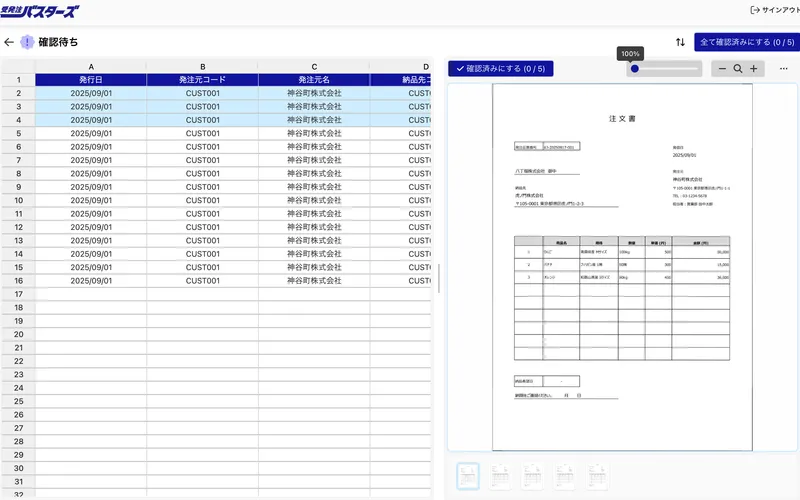
Task: Click CUST001 cell in row 14
Action: click(203, 254)
